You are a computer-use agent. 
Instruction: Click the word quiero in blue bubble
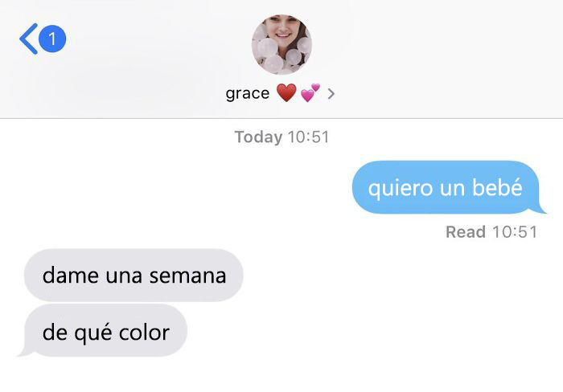(x=401, y=189)
